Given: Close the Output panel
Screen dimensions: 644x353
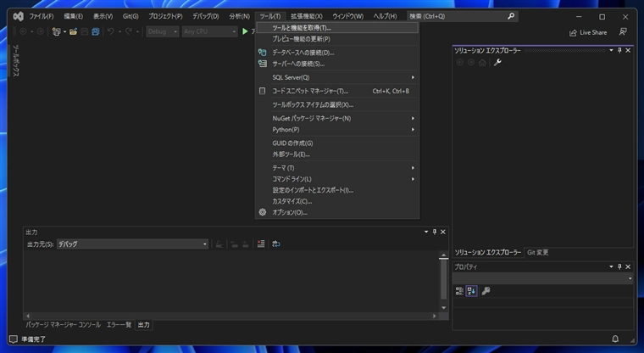Looking at the screenshot, I should (442, 232).
